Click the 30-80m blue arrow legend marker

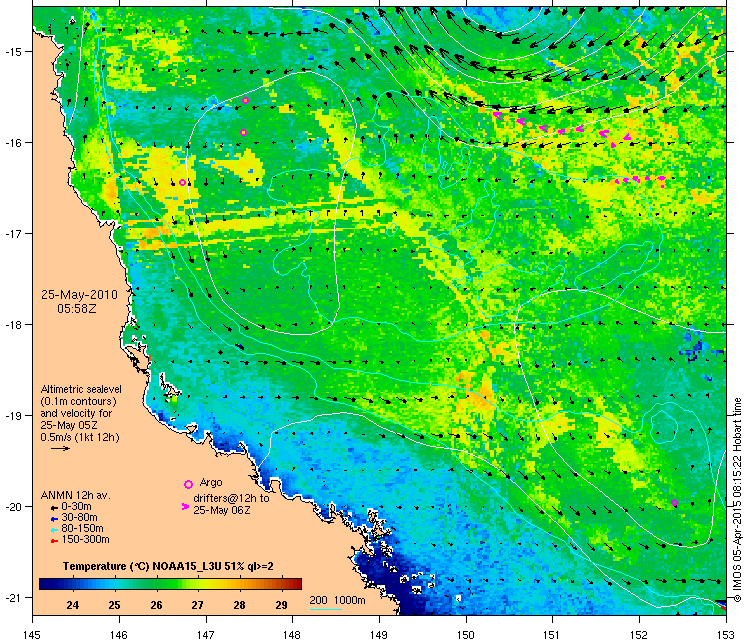pyautogui.click(x=55, y=519)
